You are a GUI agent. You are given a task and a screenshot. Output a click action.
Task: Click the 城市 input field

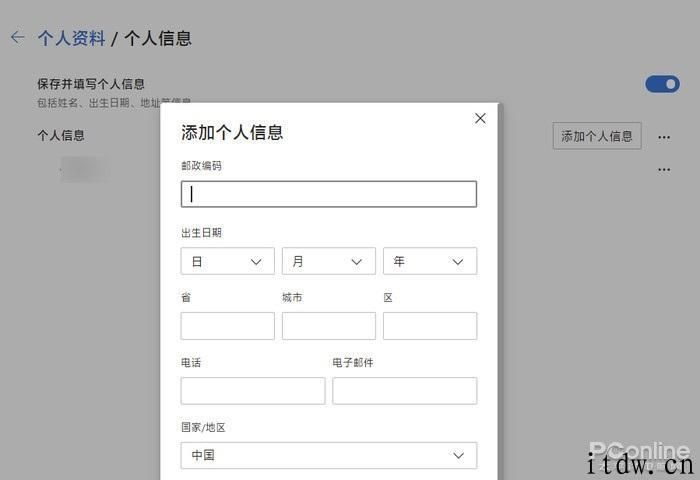pyautogui.click(x=329, y=326)
